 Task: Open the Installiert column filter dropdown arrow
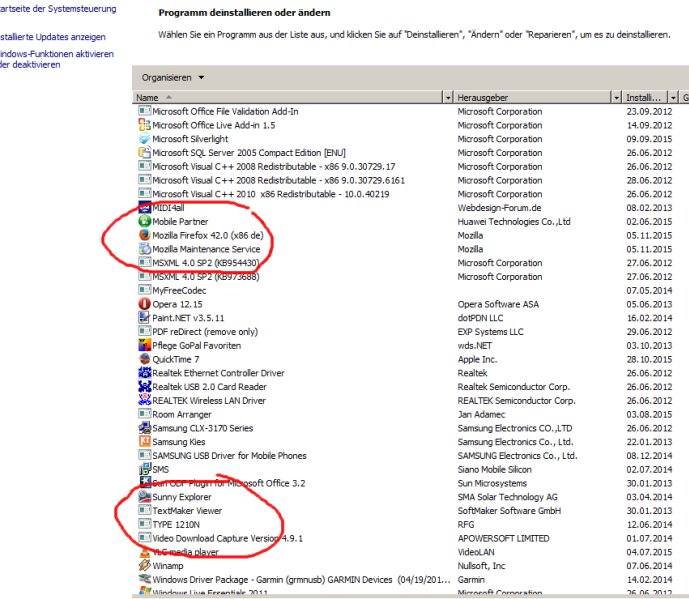click(673, 97)
